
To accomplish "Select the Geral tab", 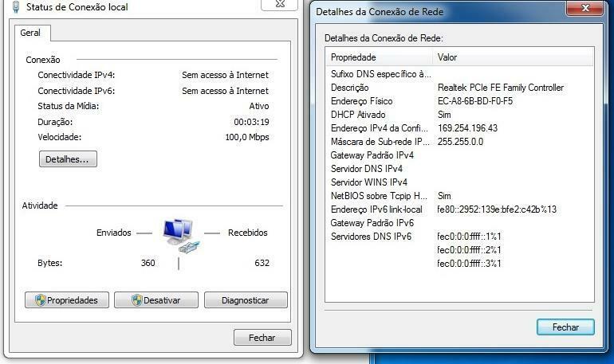I will [x=30, y=33].
